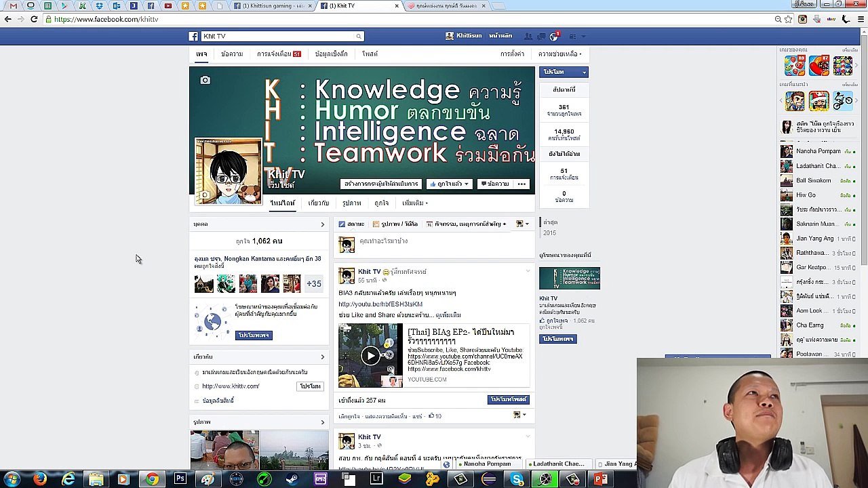
Task: Open the privacy shortcuts icon in header
Action: [572, 36]
